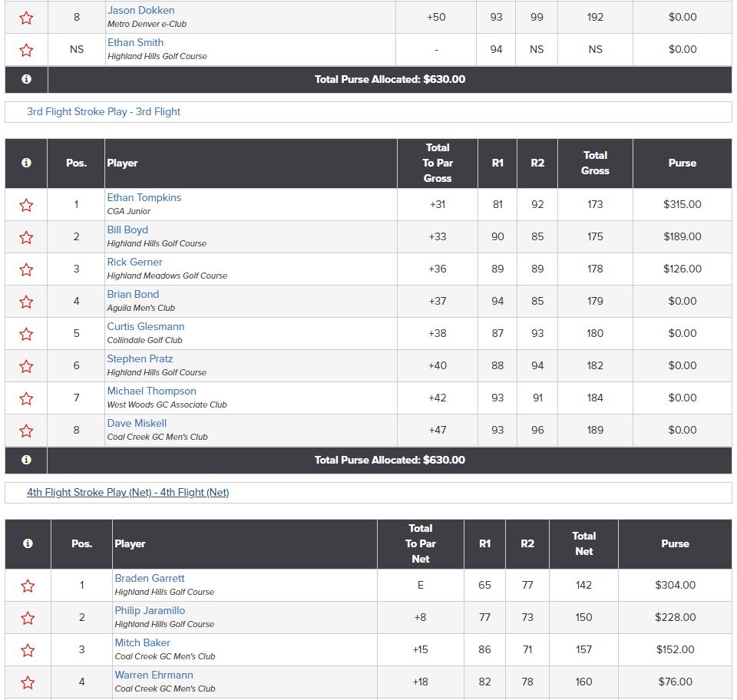This screenshot has width=737, height=700.
Task: Open Philip Jaramillo player link
Action: [x=150, y=611]
